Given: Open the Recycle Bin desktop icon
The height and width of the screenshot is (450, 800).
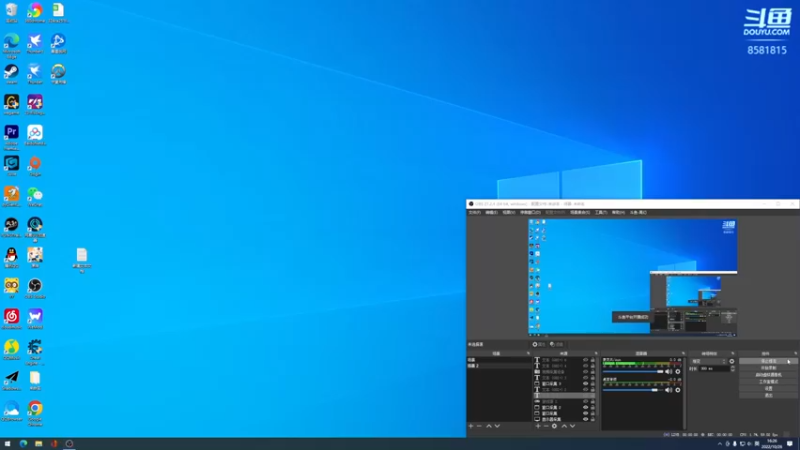Looking at the screenshot, I should point(11,13).
